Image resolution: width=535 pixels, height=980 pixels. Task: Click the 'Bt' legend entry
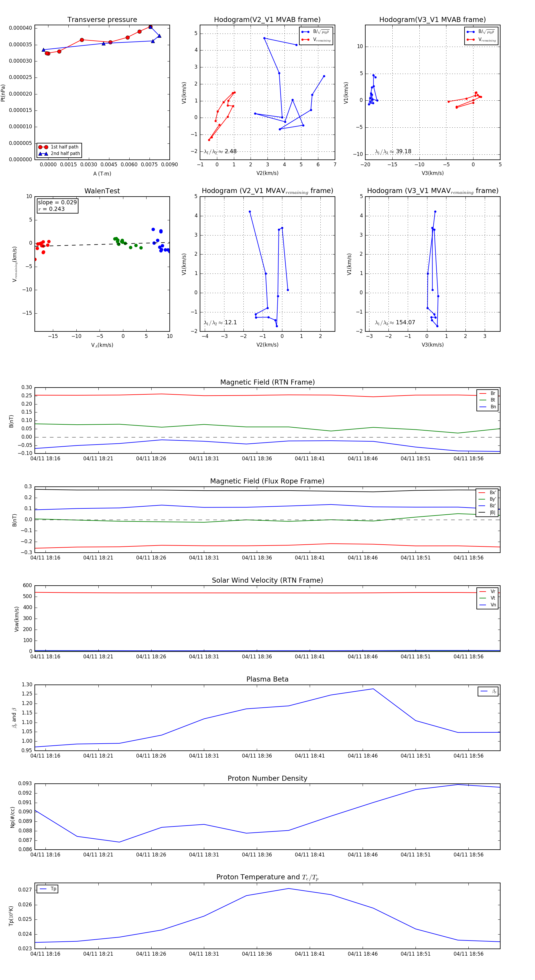point(488,400)
